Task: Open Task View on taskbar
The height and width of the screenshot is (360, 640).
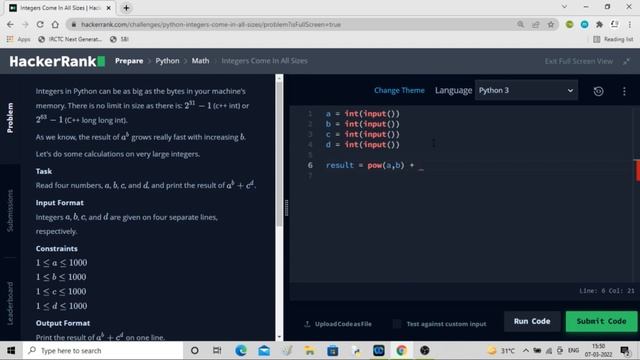Action: (217, 351)
